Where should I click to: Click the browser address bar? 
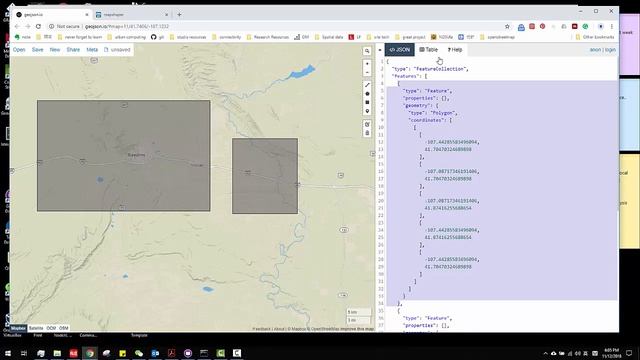pyautogui.click(x=278, y=26)
